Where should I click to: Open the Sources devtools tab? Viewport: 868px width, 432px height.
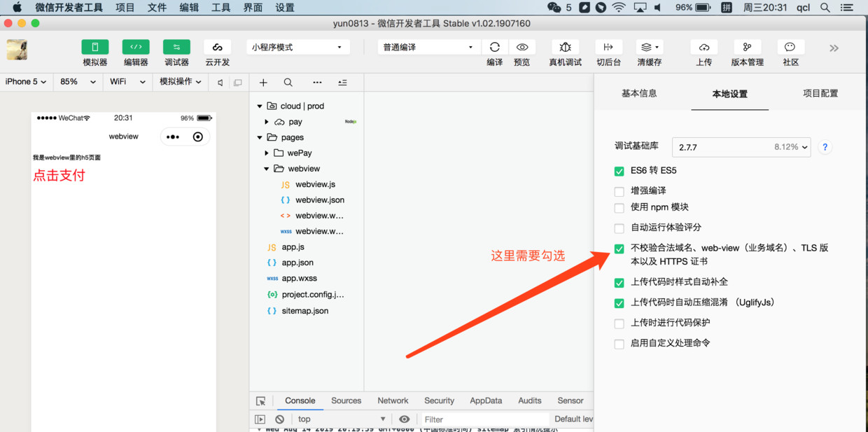coord(346,400)
